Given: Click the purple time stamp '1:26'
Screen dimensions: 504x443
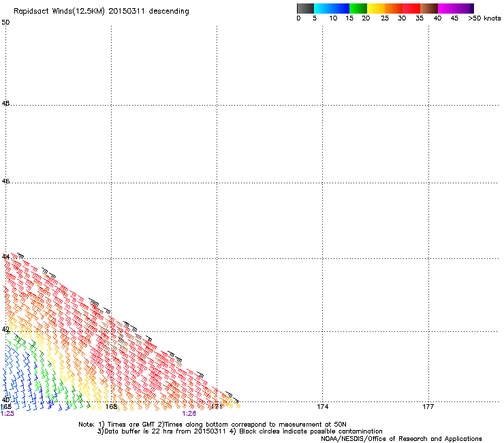Looking at the screenshot, I should [x=189, y=414].
